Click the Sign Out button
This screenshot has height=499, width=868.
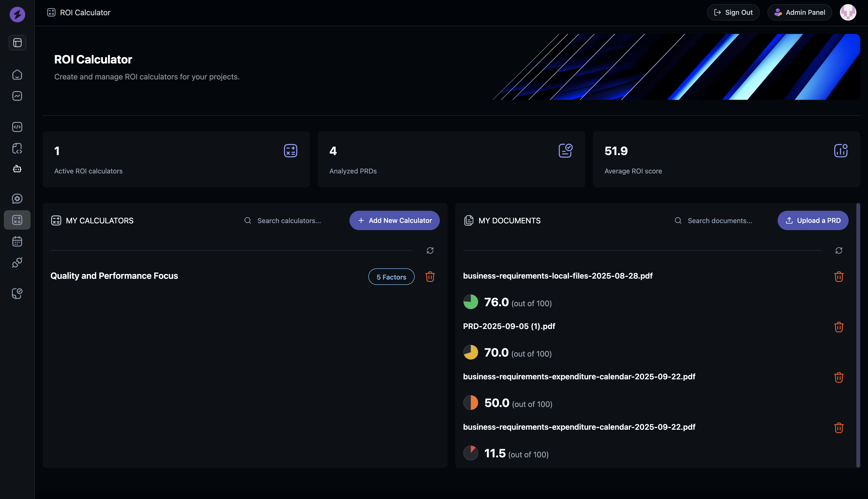point(733,12)
